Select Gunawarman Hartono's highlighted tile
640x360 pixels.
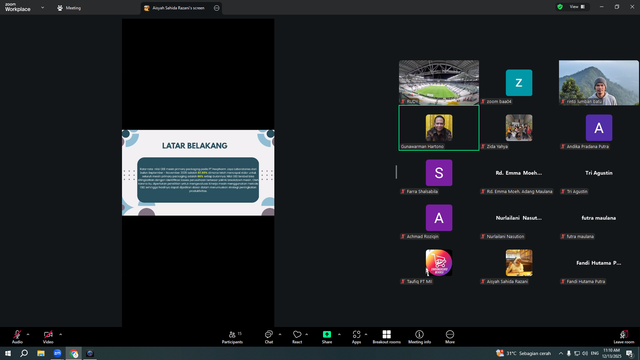[439, 128]
